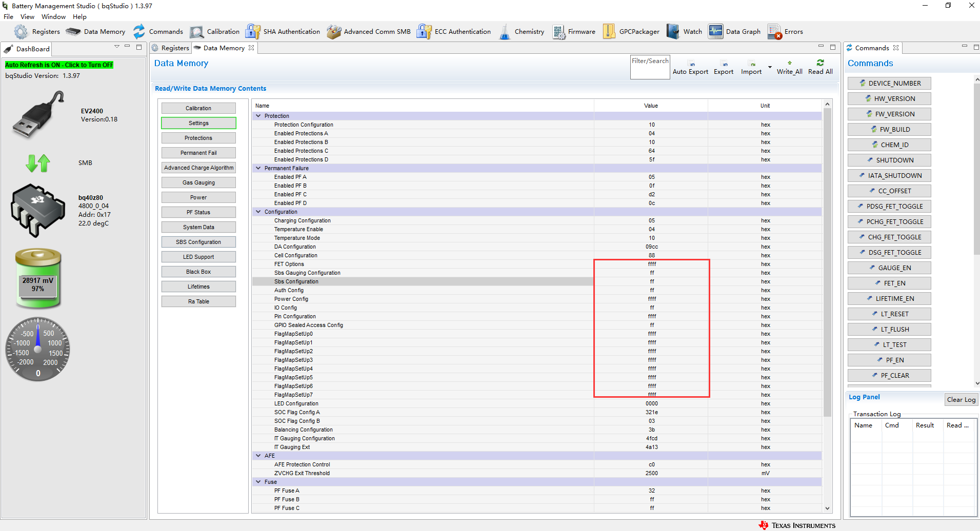The width and height of the screenshot is (980, 531).
Task: Switch to the Registers tab
Action: pyautogui.click(x=171, y=48)
